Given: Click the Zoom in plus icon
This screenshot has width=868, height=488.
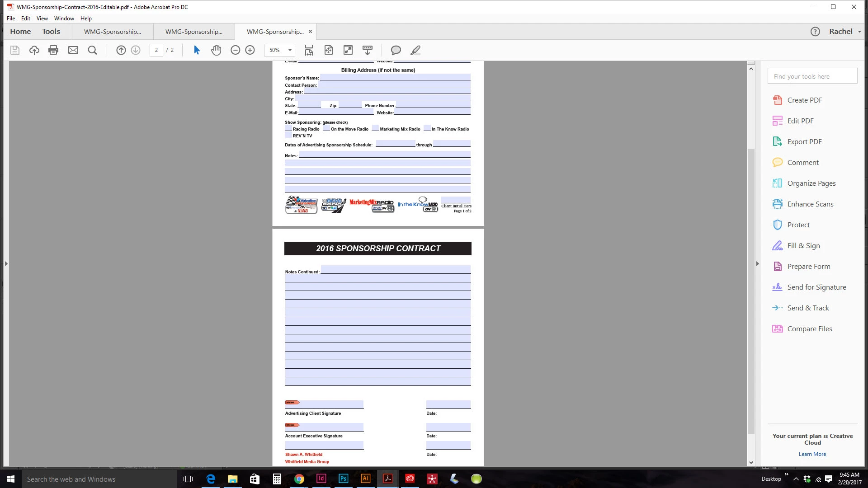Looking at the screenshot, I should click(250, 50).
